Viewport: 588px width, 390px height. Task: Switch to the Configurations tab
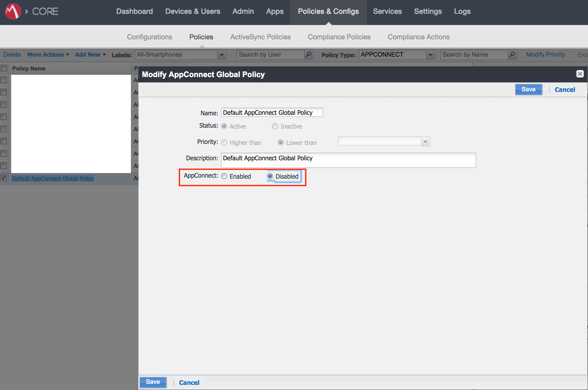(x=150, y=37)
